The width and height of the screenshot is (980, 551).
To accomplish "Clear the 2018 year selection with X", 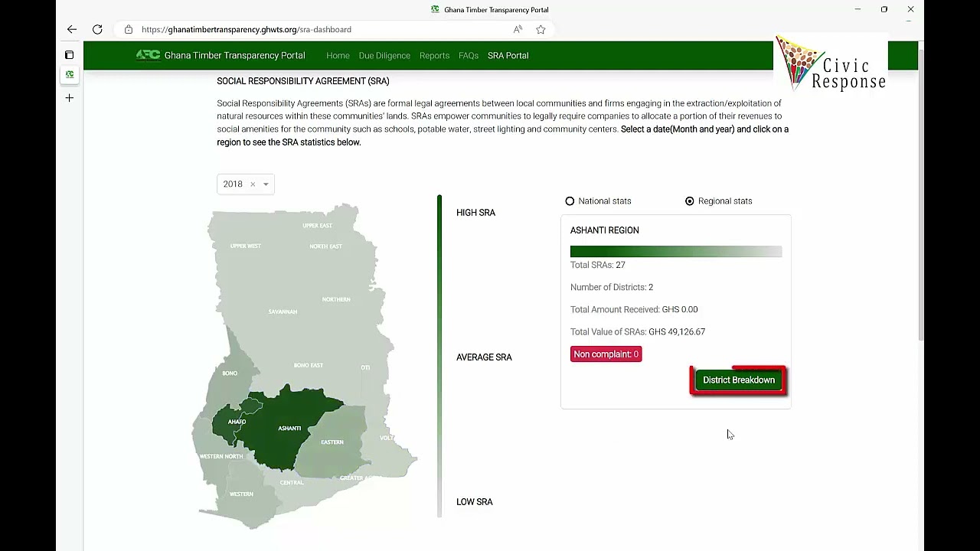I will pos(253,184).
